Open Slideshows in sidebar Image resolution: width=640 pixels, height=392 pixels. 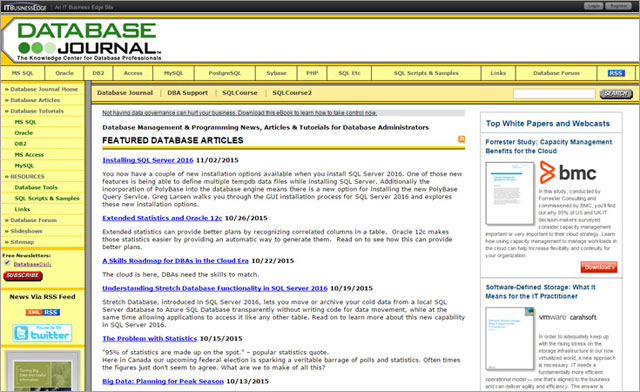point(26,231)
